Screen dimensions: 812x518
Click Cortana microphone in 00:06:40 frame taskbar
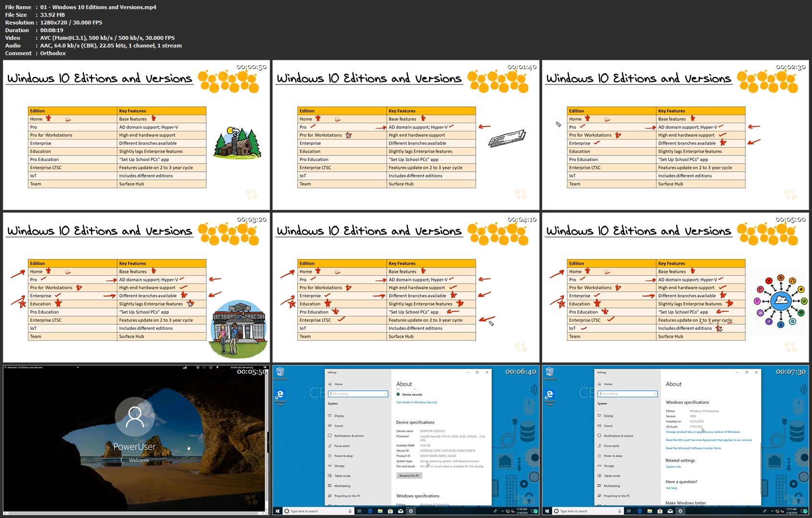(x=350, y=511)
